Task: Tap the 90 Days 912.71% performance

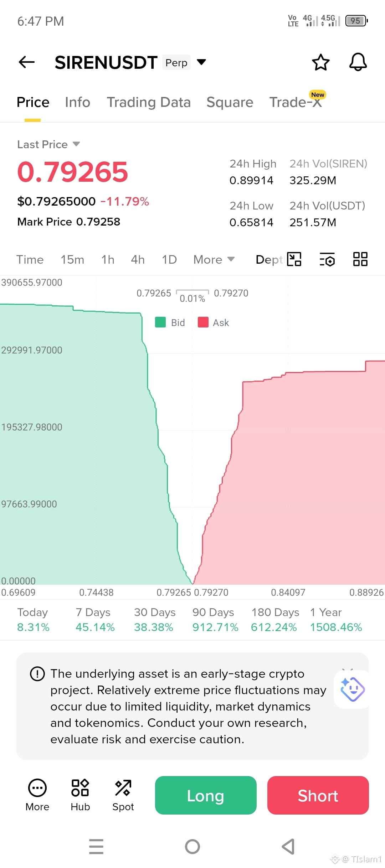Action: (x=215, y=620)
